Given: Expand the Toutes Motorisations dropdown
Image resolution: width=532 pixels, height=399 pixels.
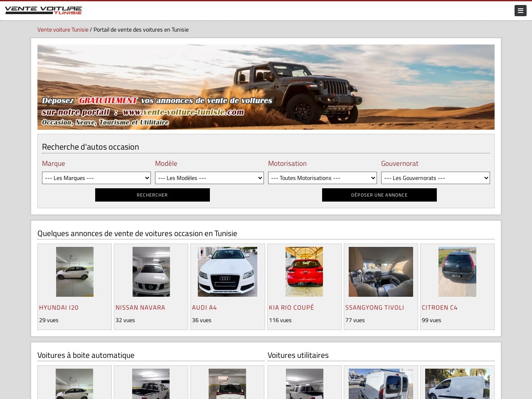Looking at the screenshot, I should click(323, 178).
